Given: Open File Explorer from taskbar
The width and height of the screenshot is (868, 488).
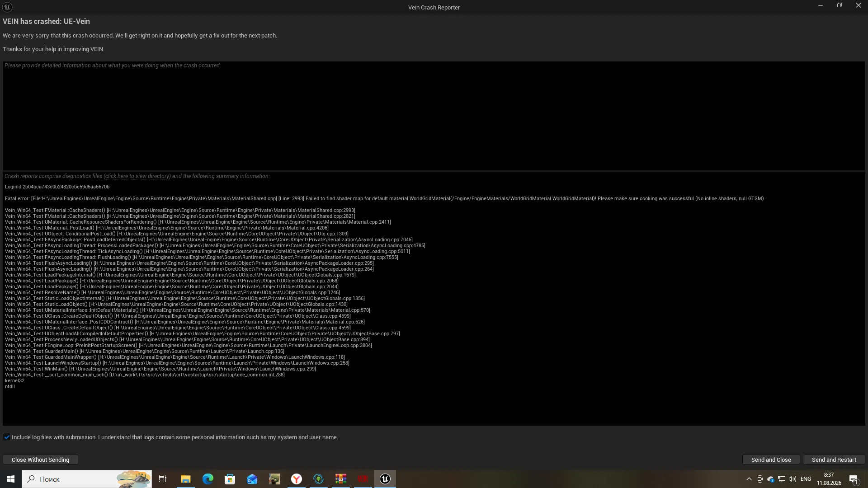Looking at the screenshot, I should (185, 479).
